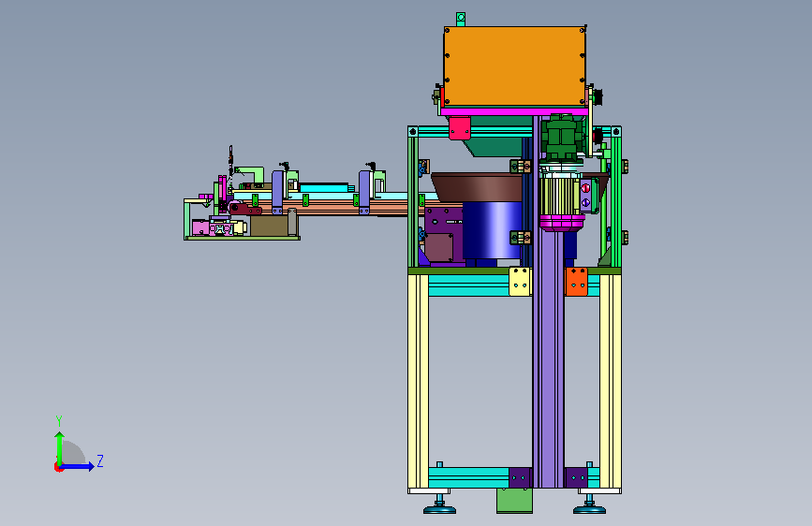Select the large orange hopper box
The width and height of the screenshot is (812, 526).
514,66
